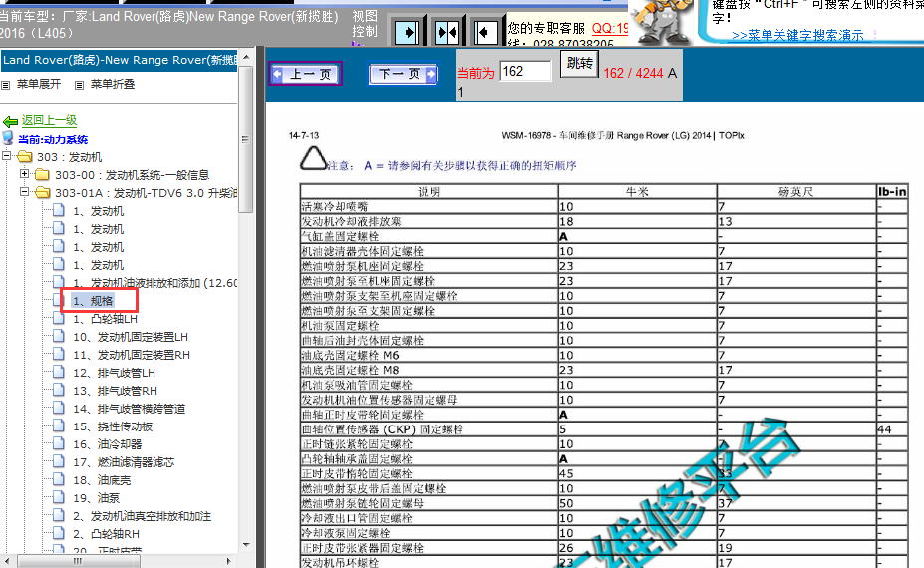Open 14、排气歧管横跨管道
The image size is (924, 568).
(x=129, y=409)
